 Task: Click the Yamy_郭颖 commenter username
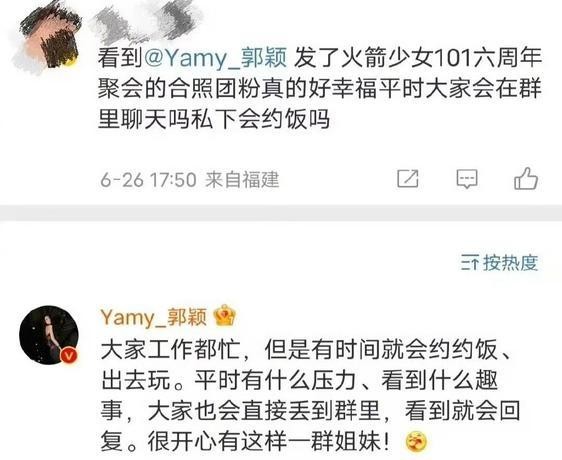click(x=154, y=317)
